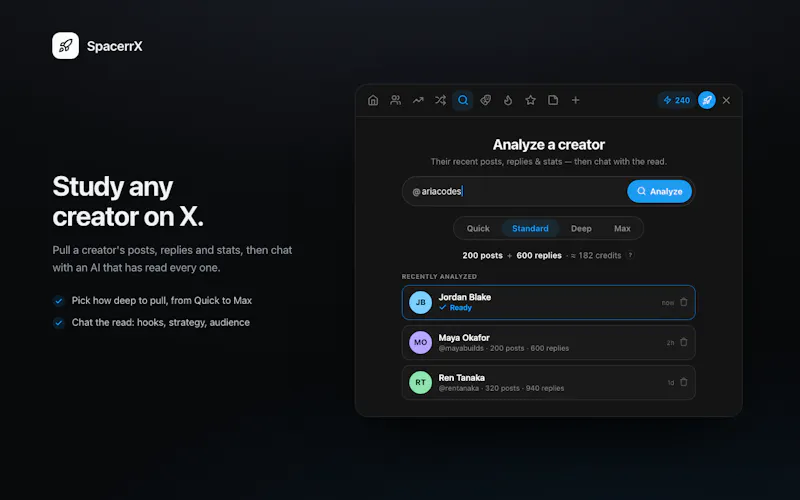Image resolution: width=800 pixels, height=500 pixels.
Task: Select the Quick depth option
Action: 478,228
